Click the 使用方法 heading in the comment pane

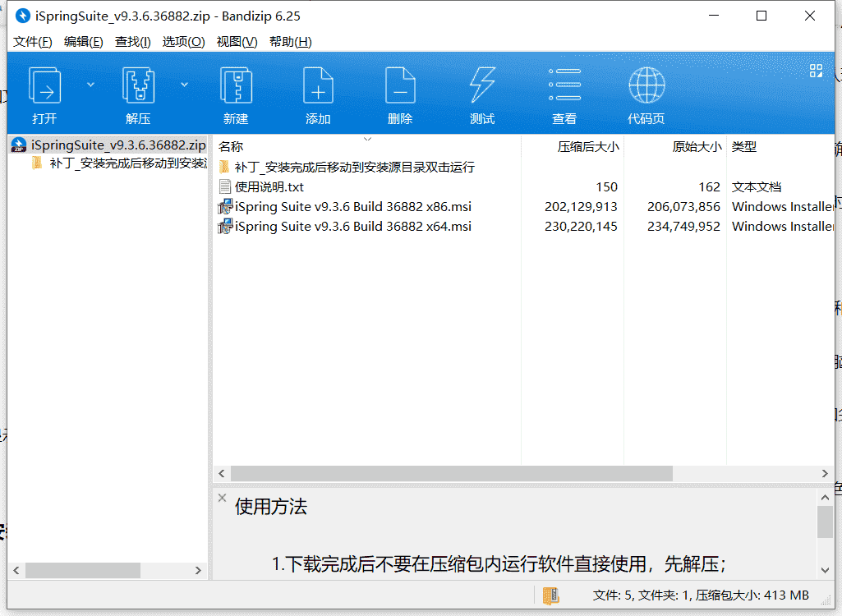(x=270, y=507)
